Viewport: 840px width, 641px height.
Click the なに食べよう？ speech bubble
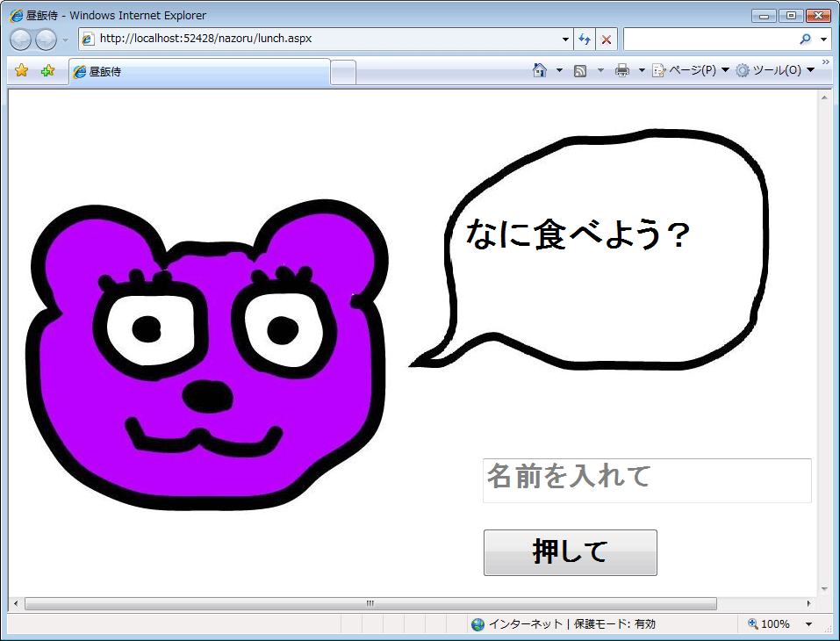[589, 249]
